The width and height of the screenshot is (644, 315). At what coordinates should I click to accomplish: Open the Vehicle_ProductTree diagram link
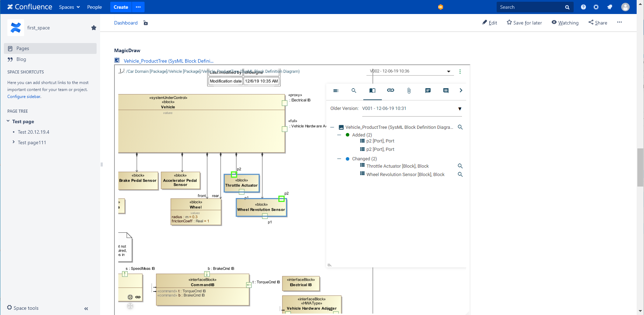(x=168, y=61)
